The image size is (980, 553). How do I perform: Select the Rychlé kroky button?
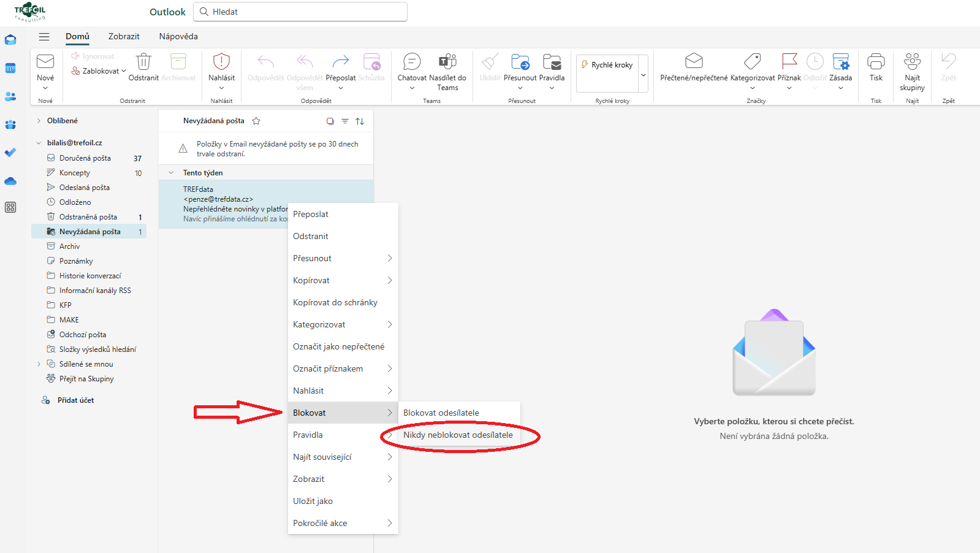click(607, 65)
